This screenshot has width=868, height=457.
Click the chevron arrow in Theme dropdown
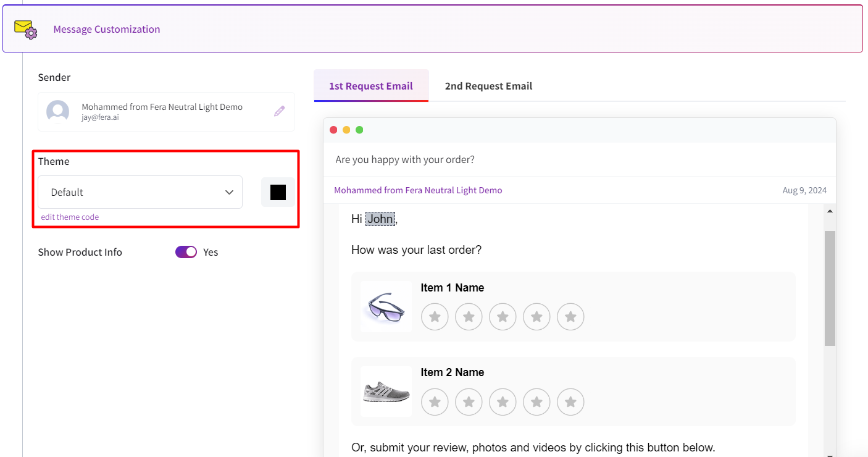229,192
